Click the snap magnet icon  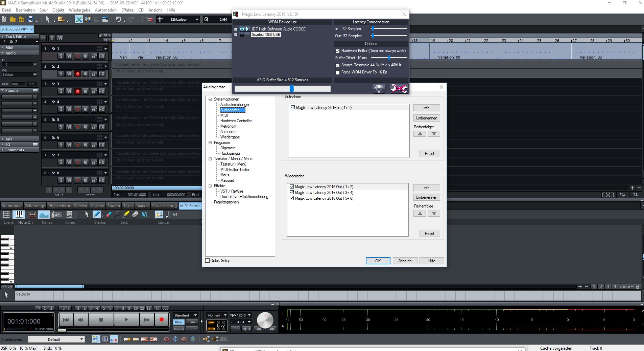[149, 19]
